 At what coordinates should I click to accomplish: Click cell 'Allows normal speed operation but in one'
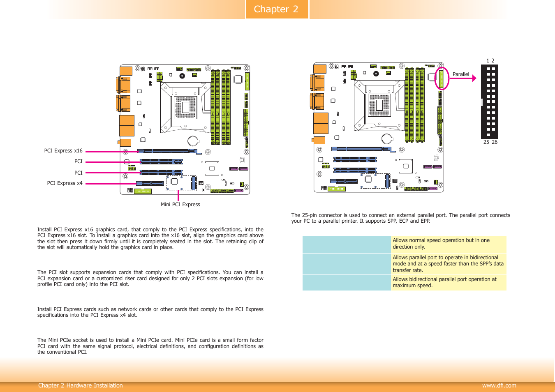pyautogui.click(x=449, y=244)
